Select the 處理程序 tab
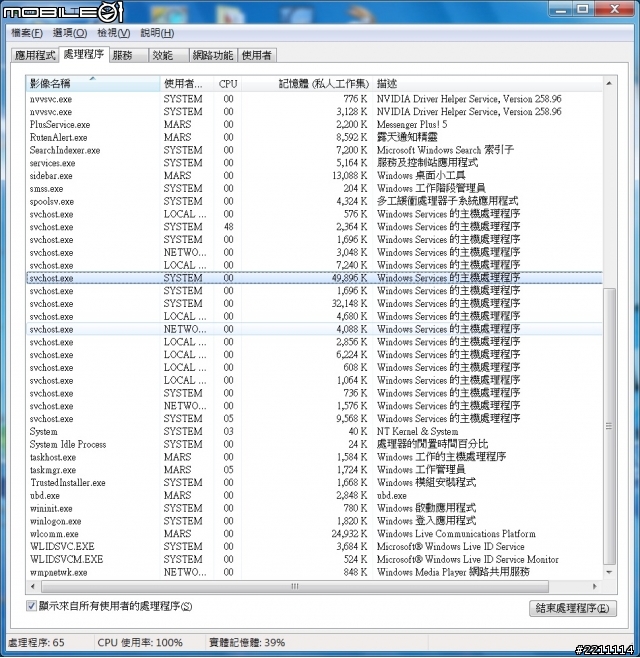Screen dimensions: 640x658 tap(84, 54)
